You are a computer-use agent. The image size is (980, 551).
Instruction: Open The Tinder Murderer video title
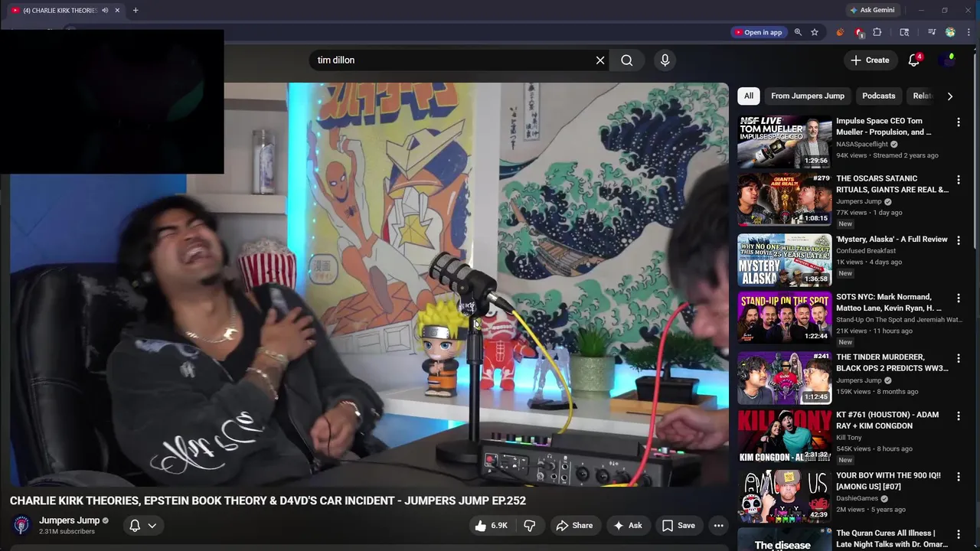(892, 363)
